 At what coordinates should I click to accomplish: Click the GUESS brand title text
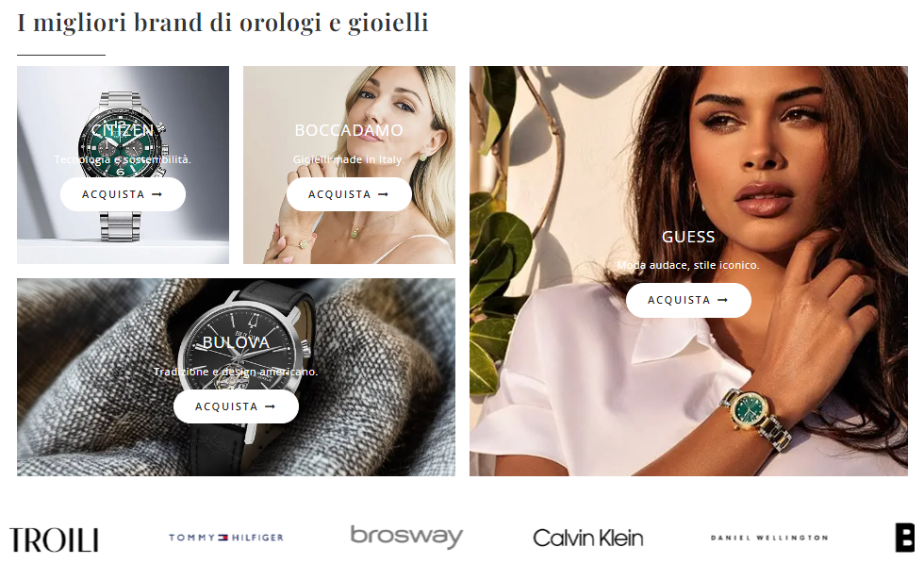click(x=688, y=237)
